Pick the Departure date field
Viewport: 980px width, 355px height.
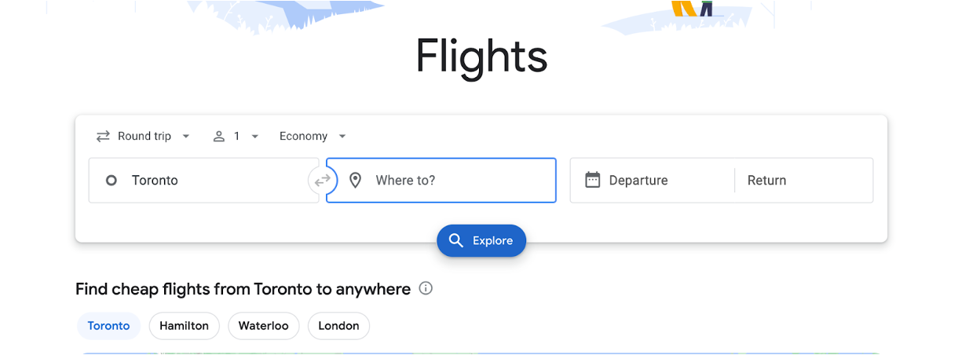click(652, 181)
